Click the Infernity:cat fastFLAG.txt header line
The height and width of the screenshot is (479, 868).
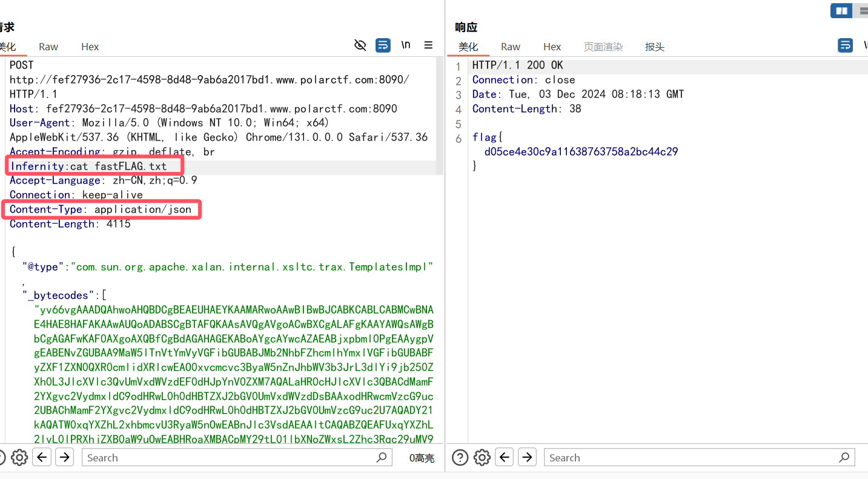click(88, 166)
